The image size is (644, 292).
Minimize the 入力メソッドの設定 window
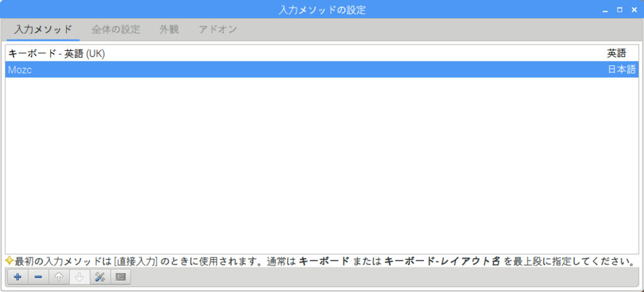[605, 10]
